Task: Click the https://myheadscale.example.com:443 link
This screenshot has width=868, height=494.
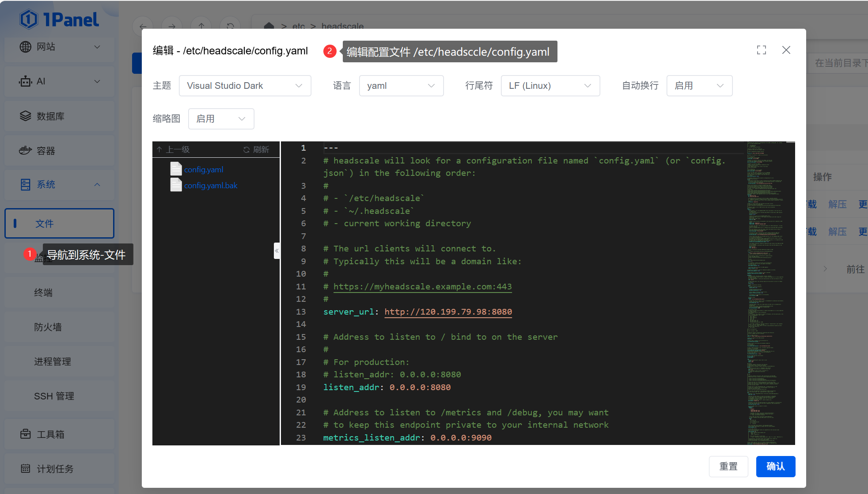Action: coord(422,286)
